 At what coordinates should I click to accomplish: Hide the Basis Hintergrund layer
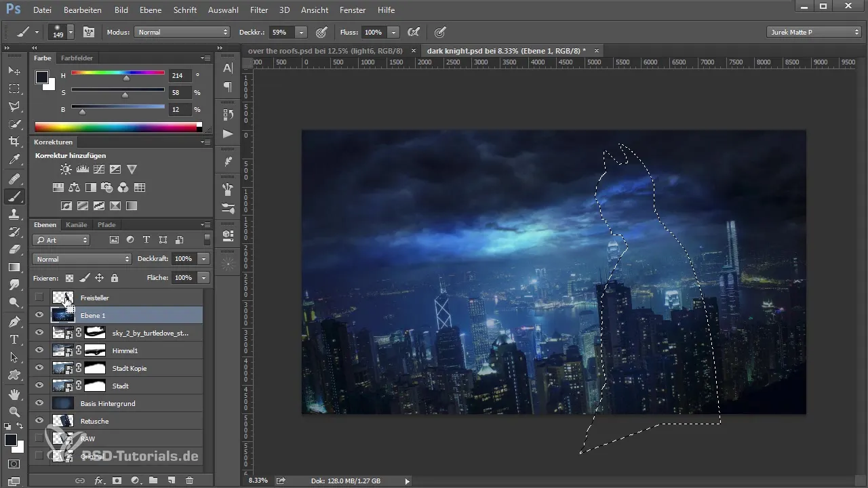(39, 403)
